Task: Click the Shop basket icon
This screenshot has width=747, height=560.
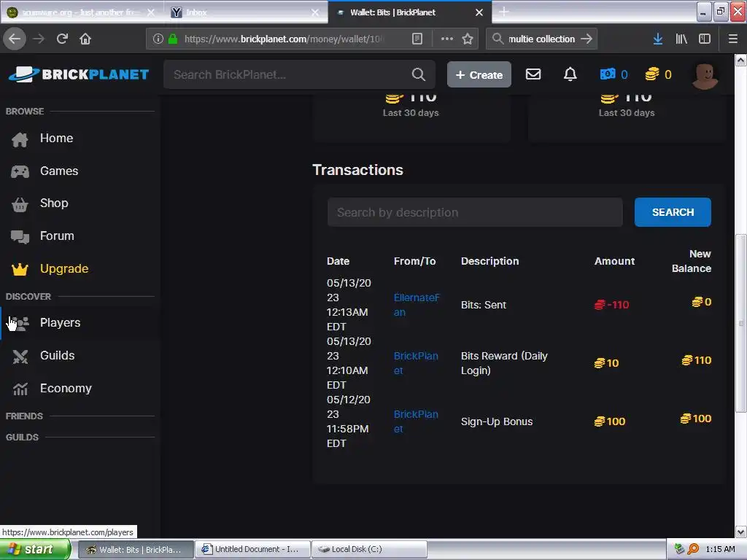Action: (20, 204)
